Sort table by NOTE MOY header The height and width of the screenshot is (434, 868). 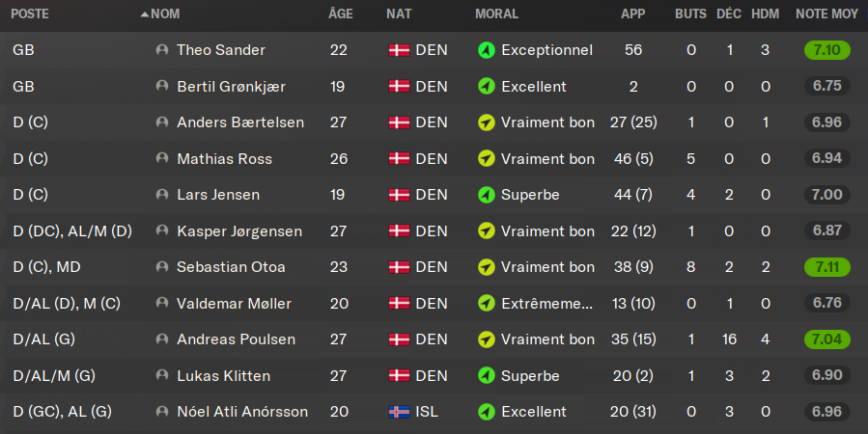coord(826,14)
